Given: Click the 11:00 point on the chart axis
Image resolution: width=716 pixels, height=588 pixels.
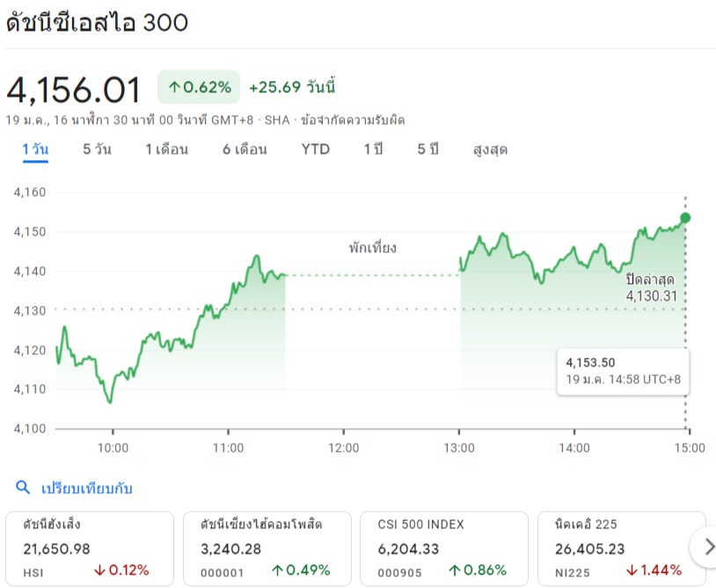Looking at the screenshot, I should pos(228,447).
